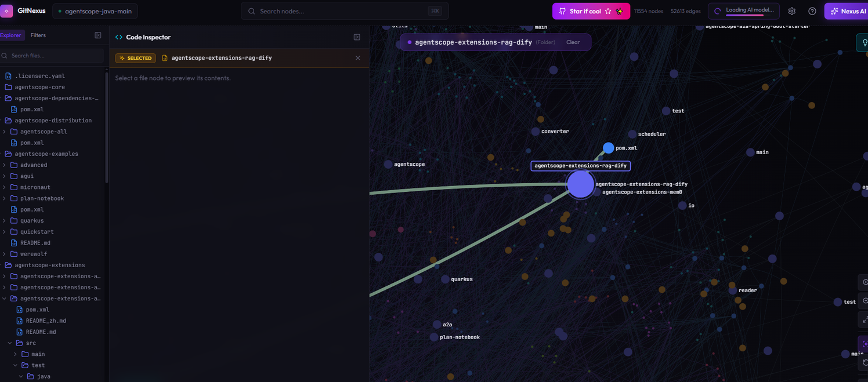
Task: Collapse the Code Inspector panel icon
Action: (x=357, y=37)
